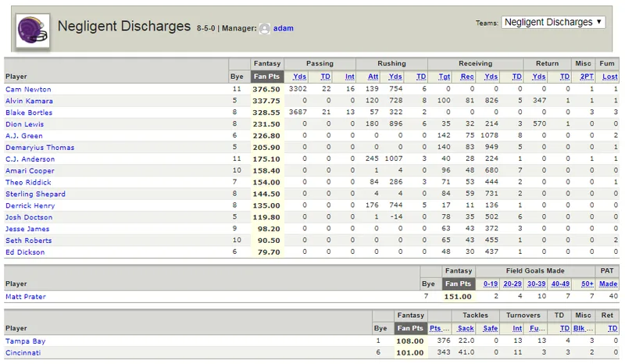
Task: Sort offense table by Fan Pts
Action: pyautogui.click(x=266, y=77)
